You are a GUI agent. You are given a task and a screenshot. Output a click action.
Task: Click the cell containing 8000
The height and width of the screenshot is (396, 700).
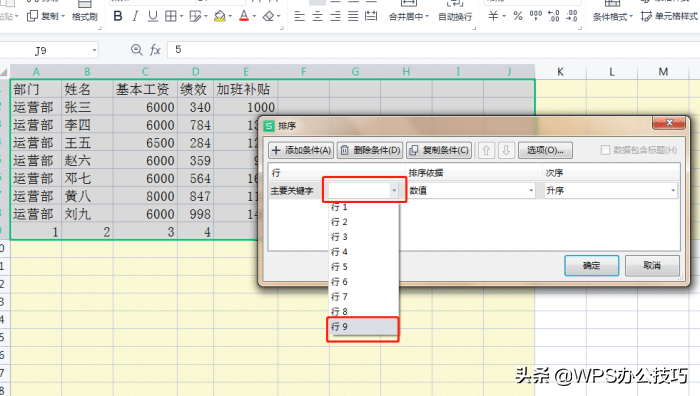(x=145, y=196)
